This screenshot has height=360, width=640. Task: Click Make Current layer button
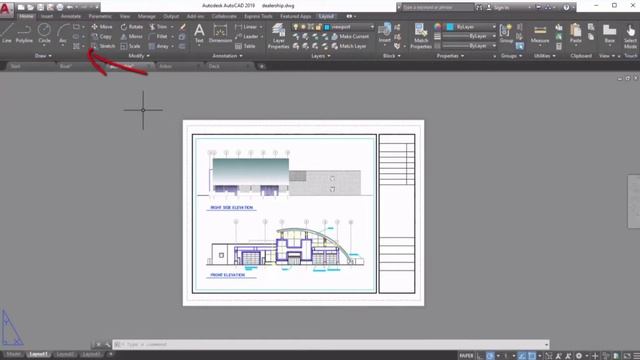pyautogui.click(x=350, y=36)
